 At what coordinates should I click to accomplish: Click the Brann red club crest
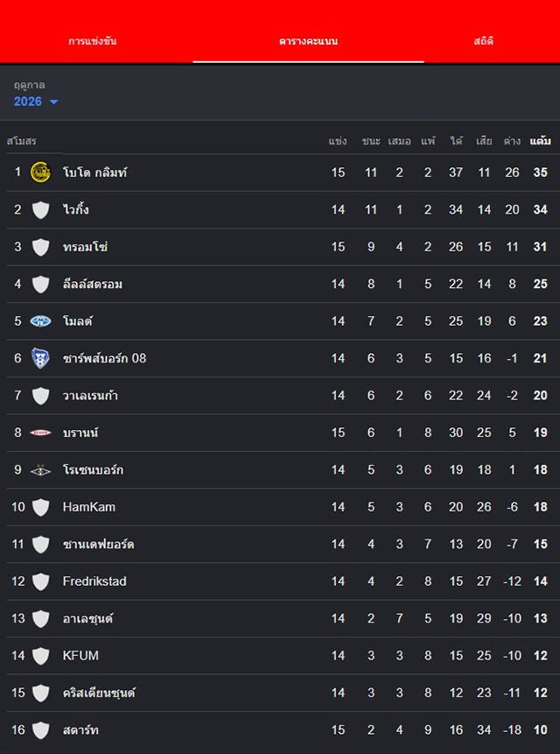pos(40,433)
